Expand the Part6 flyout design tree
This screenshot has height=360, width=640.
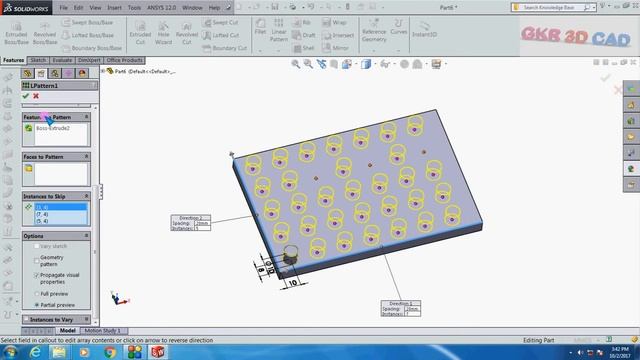103,71
